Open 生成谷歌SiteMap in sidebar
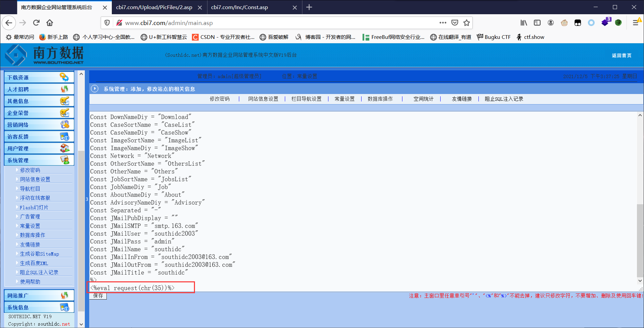Image resolution: width=644 pixels, height=328 pixels. [40, 254]
